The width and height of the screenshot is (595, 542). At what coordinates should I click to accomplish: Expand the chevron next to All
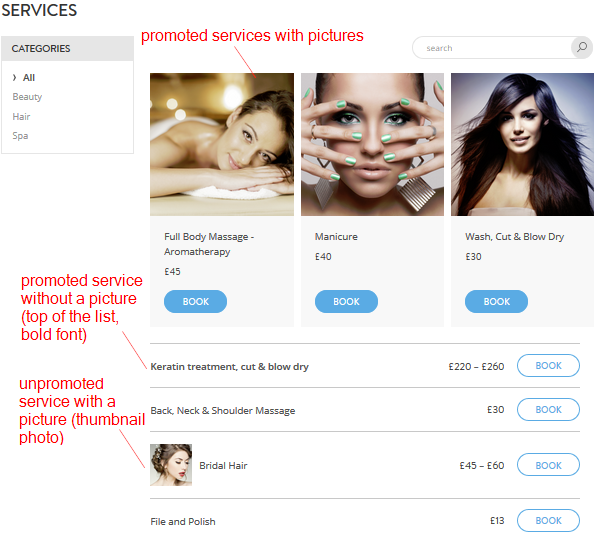14,77
